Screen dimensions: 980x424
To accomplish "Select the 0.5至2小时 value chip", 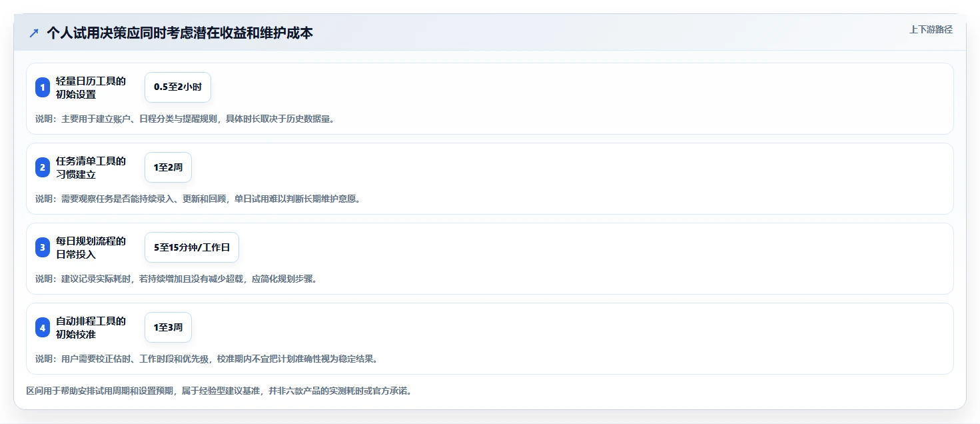I will coord(178,87).
